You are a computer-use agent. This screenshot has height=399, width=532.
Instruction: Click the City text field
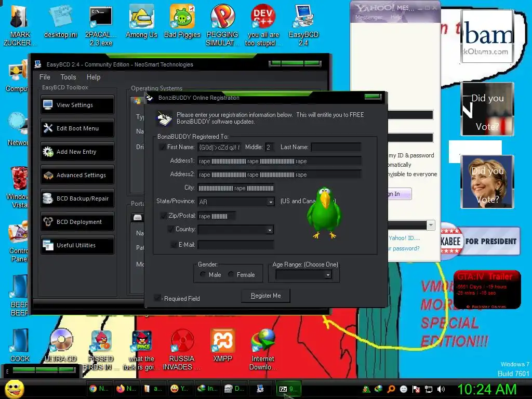(x=236, y=188)
